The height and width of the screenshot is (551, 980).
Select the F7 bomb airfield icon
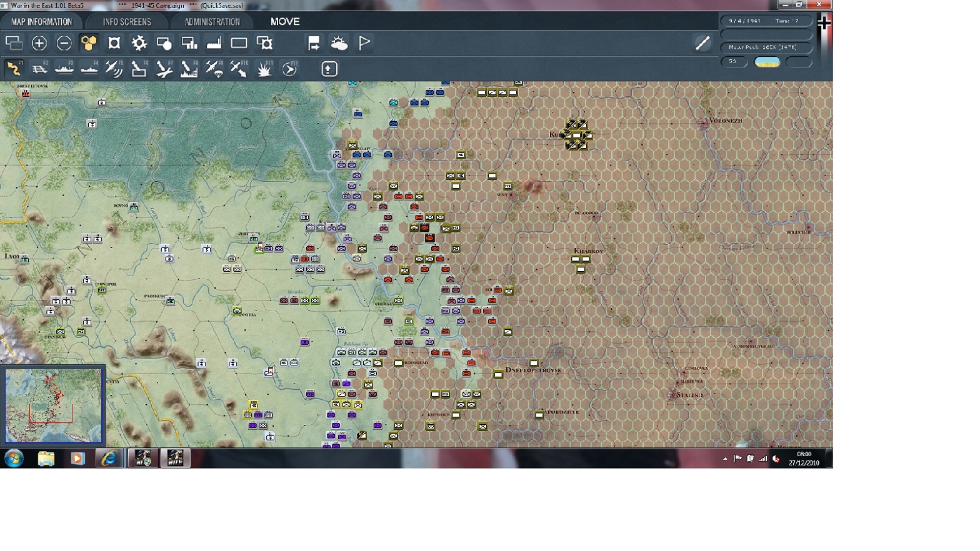(164, 69)
